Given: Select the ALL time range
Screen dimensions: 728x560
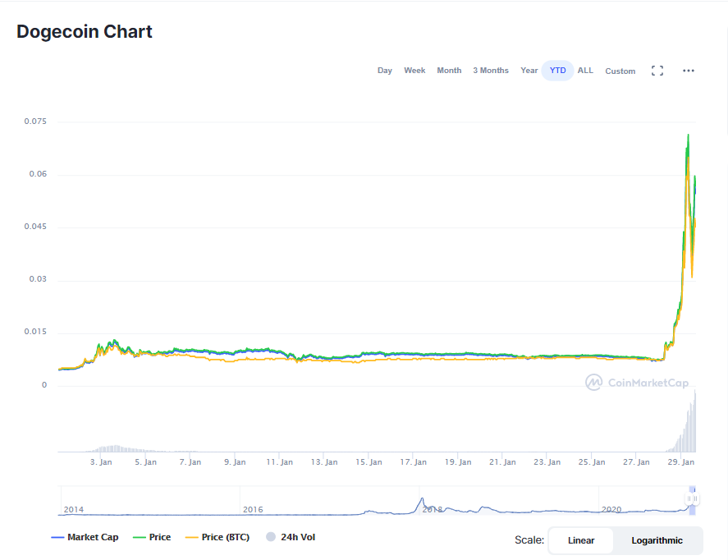Looking at the screenshot, I should pos(585,71).
